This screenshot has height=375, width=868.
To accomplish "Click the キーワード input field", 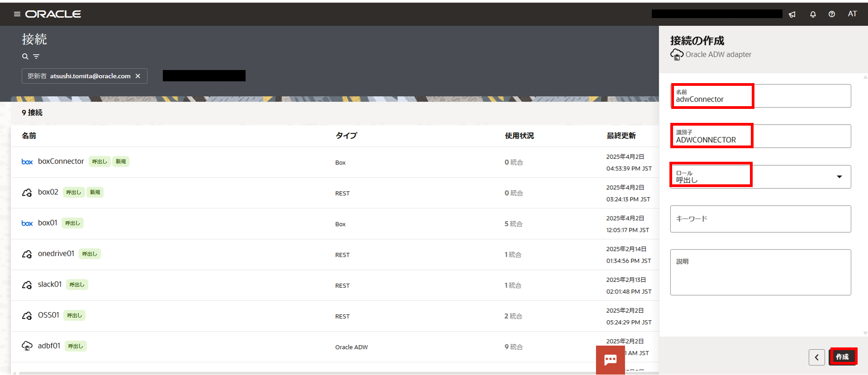I will pyautogui.click(x=760, y=219).
